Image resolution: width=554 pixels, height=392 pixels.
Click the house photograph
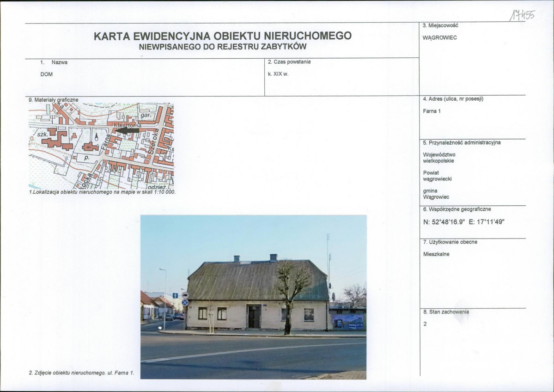pyautogui.click(x=253, y=297)
